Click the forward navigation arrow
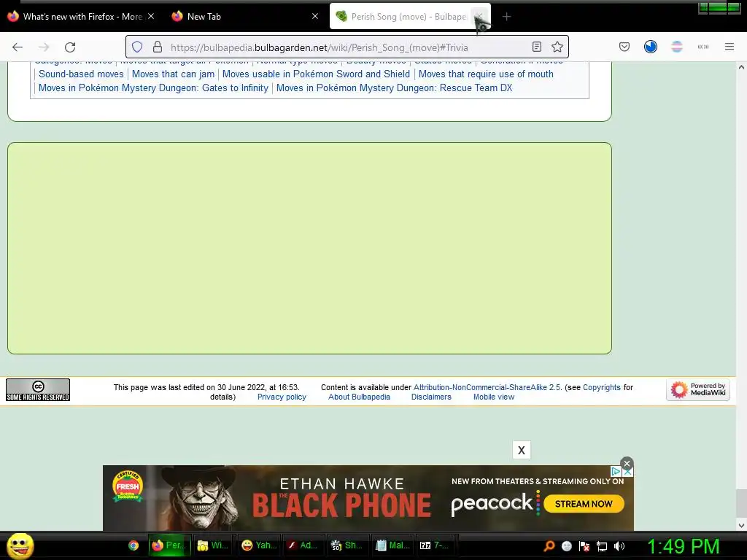747x560 pixels. pyautogui.click(x=44, y=47)
